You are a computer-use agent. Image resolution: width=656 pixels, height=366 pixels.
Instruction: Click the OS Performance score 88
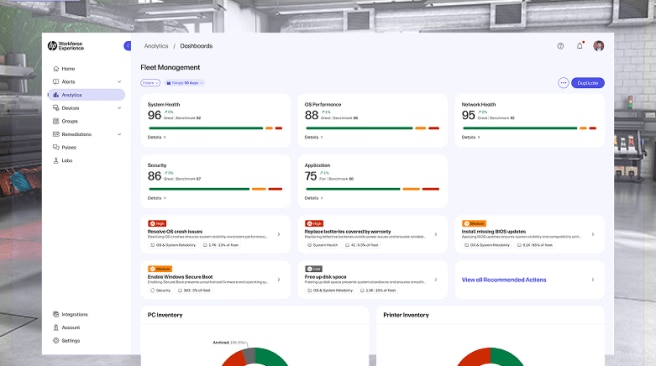312,115
